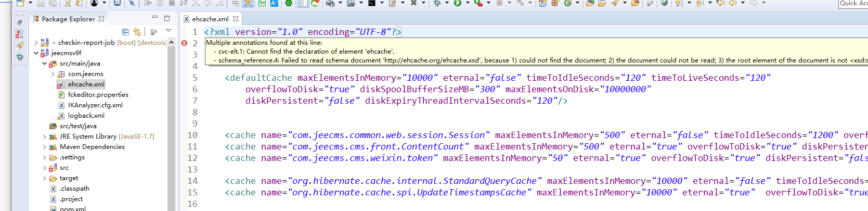Click the green Run toolbar button

(457, 3)
